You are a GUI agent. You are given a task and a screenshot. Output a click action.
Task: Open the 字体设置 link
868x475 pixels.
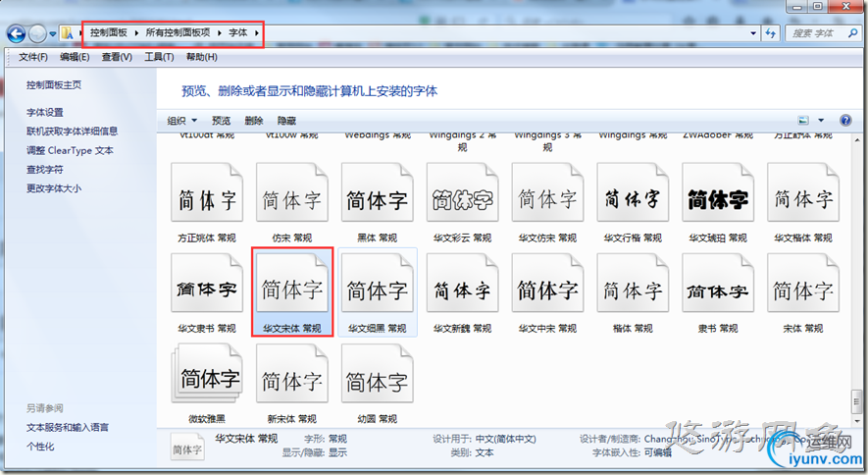[45, 113]
